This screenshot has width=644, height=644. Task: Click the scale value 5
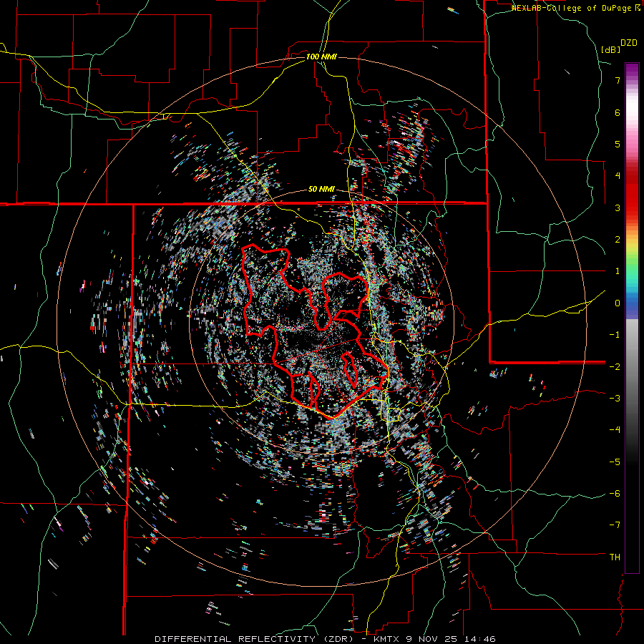click(x=618, y=144)
